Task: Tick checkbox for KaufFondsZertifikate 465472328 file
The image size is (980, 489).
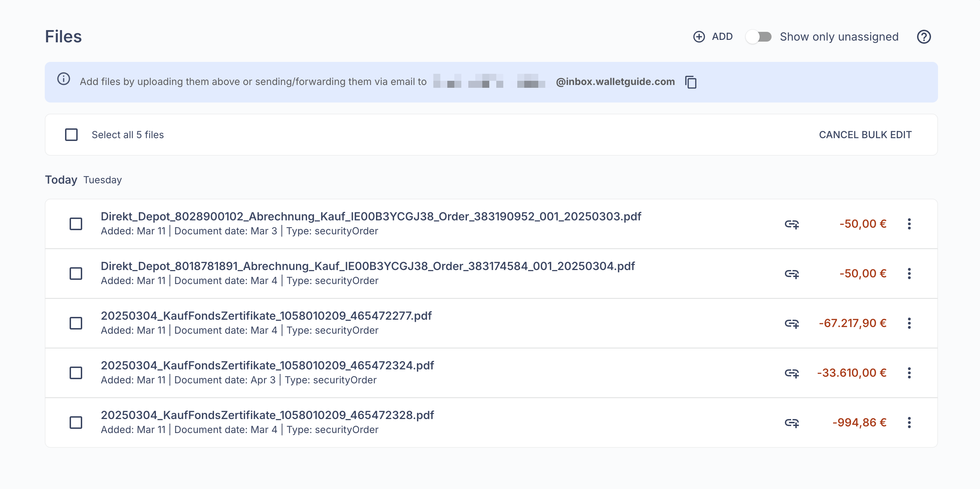Action: (76, 423)
